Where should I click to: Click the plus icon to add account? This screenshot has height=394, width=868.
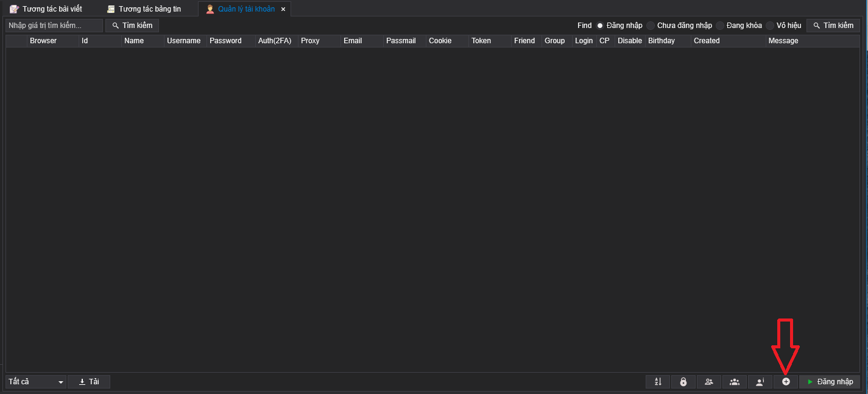tap(786, 382)
